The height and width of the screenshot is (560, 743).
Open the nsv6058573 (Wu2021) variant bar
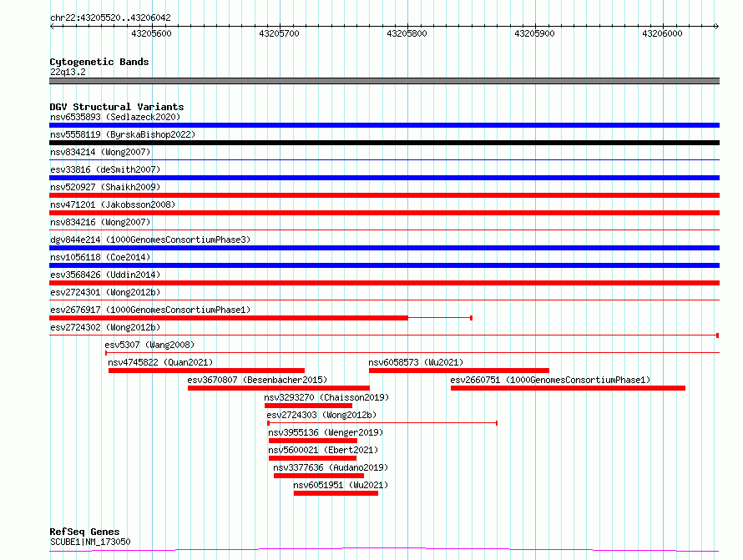click(458, 371)
